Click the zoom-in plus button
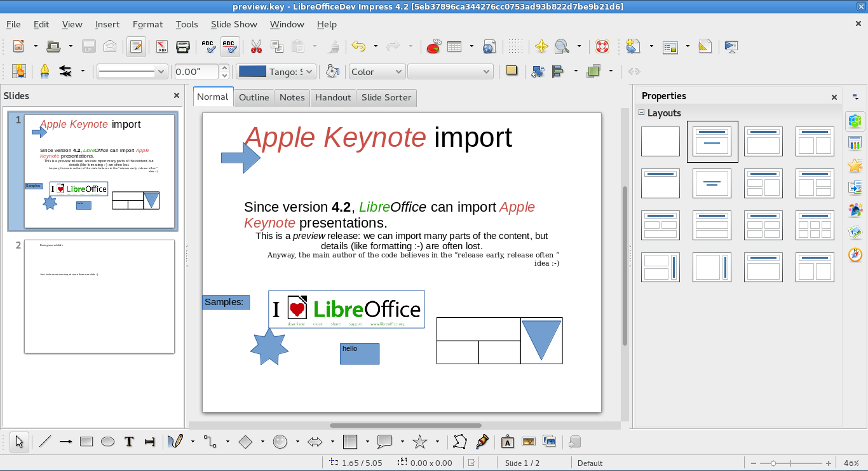 click(x=829, y=463)
